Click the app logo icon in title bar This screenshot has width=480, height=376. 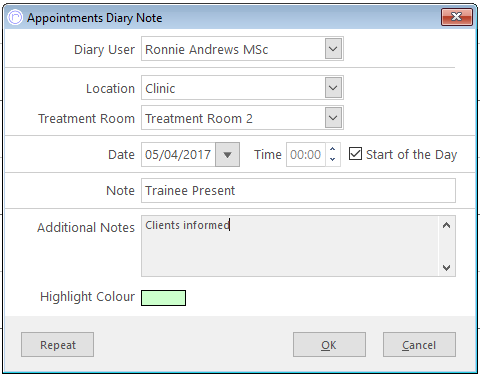[x=15, y=17]
